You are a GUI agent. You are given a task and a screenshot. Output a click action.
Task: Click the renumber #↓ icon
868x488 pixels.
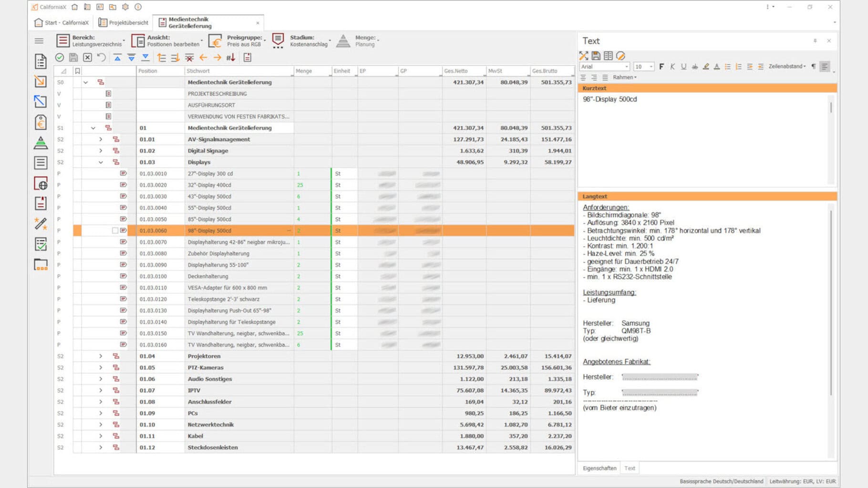click(231, 58)
